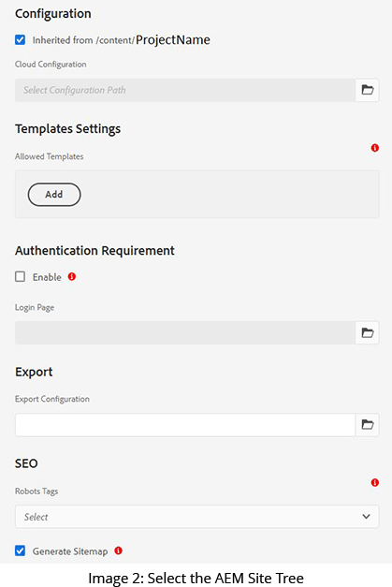392x587 pixels.
Task: Click the Enable label text
Action: (47, 277)
